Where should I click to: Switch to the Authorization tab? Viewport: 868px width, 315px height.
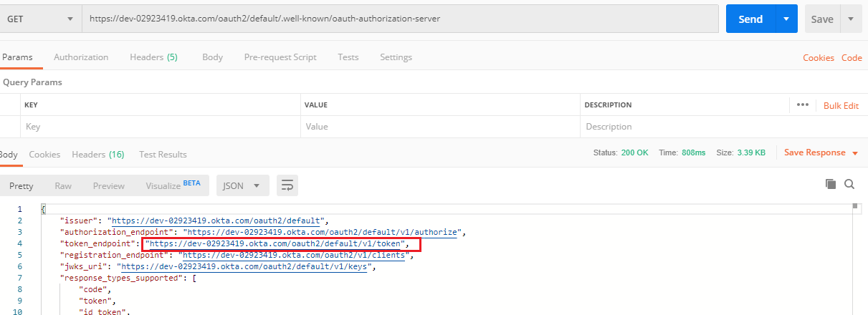tap(81, 57)
